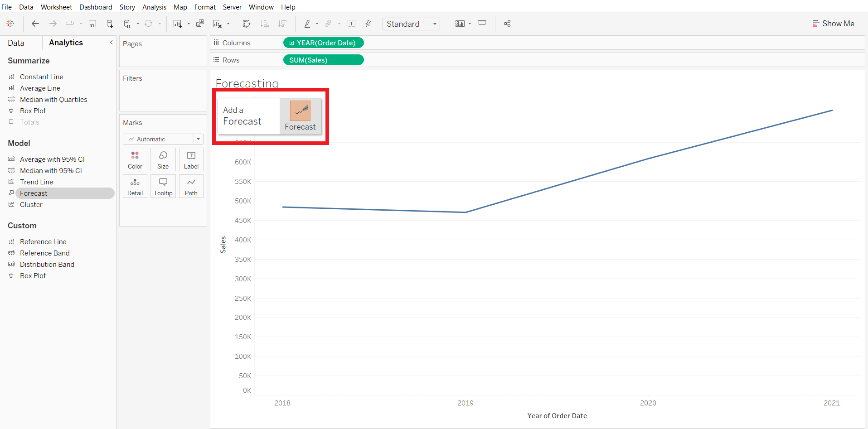
Task: Click the Color marks button
Action: [135, 160]
